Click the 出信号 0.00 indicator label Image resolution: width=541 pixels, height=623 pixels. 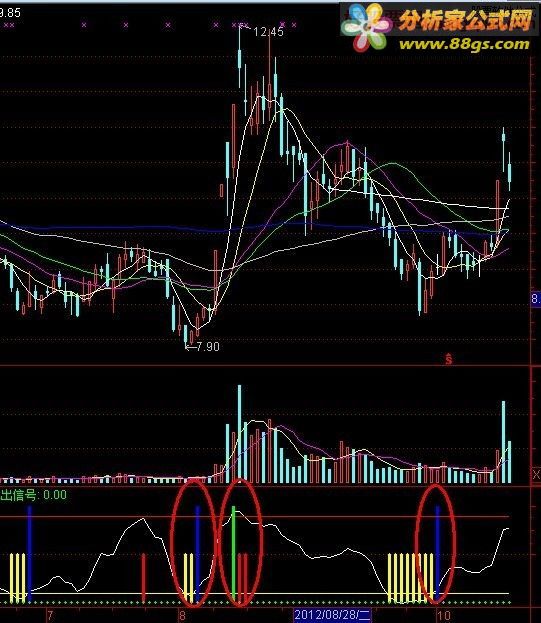[33, 495]
